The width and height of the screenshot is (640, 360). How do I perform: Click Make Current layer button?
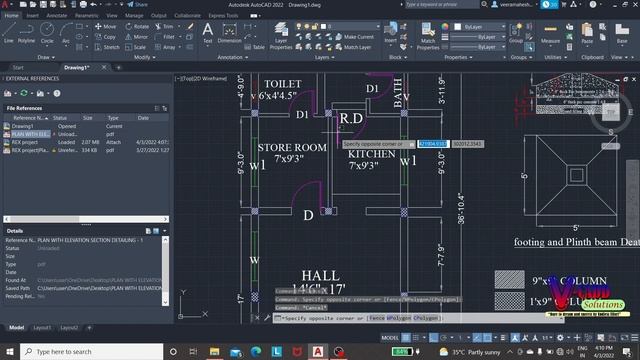(x=355, y=37)
